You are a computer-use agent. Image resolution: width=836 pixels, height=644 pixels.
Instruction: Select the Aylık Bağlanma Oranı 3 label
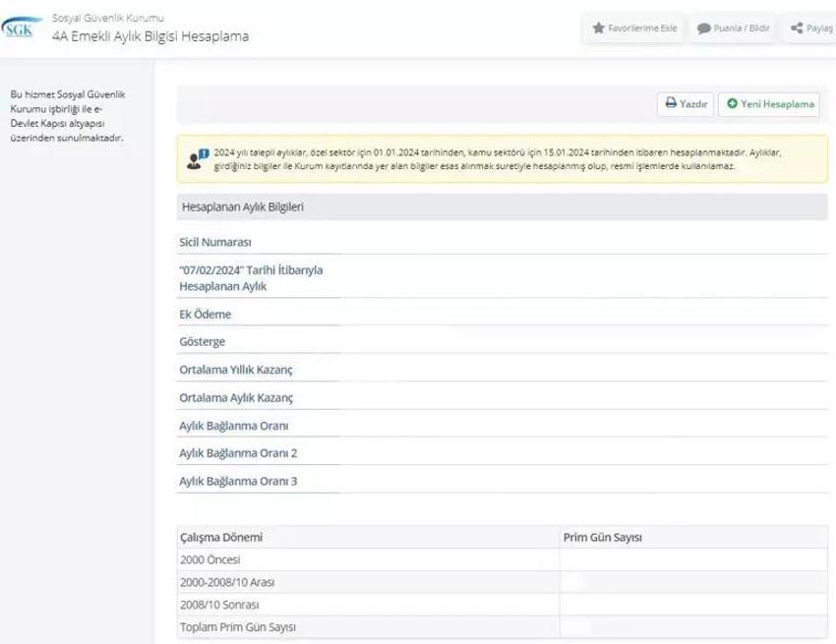coord(238,482)
